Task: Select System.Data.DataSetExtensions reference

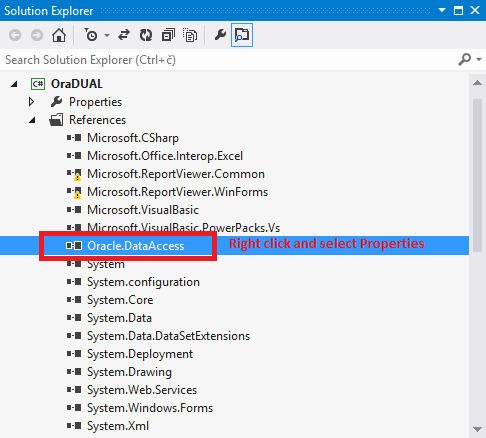Action: click(x=168, y=336)
